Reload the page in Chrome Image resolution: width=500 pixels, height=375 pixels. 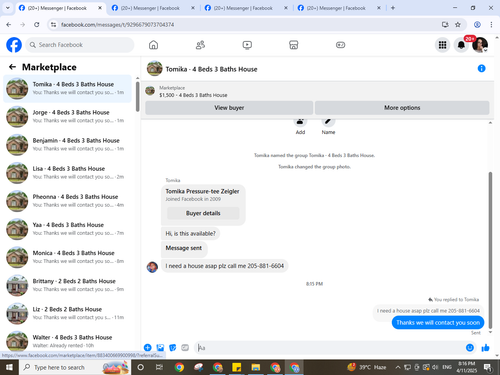coord(37,24)
